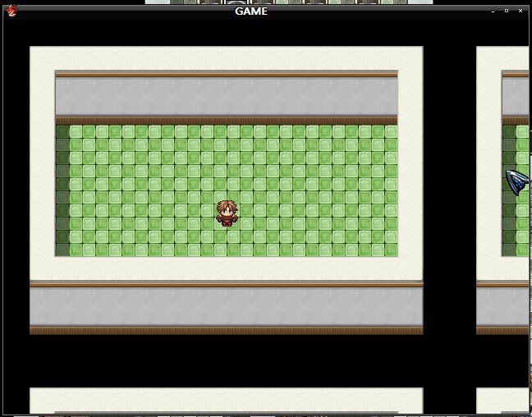The image size is (532, 417).
Task: Minimize the GAME window
Action: point(493,11)
